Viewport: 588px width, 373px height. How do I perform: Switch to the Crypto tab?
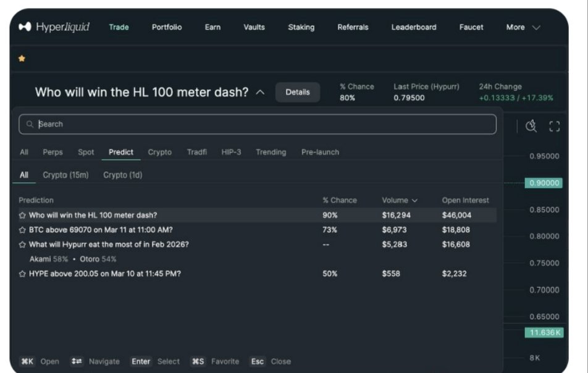pyautogui.click(x=160, y=152)
